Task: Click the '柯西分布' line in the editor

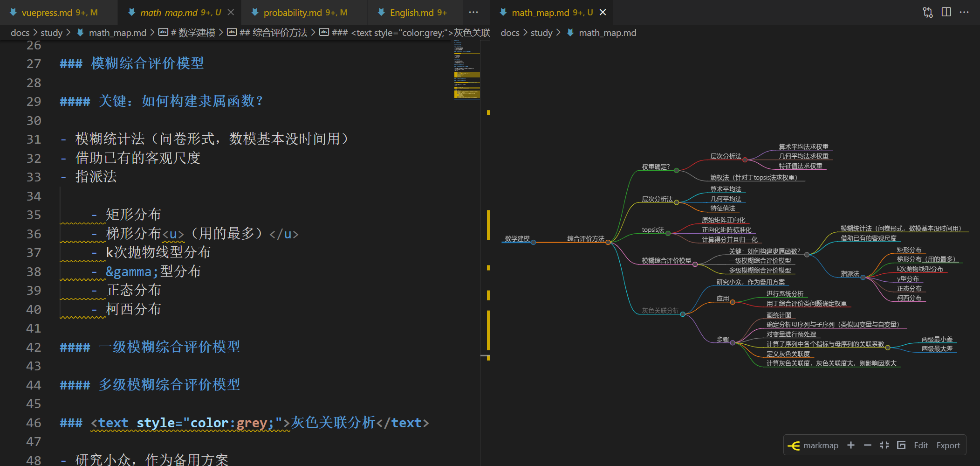Action: click(x=133, y=309)
